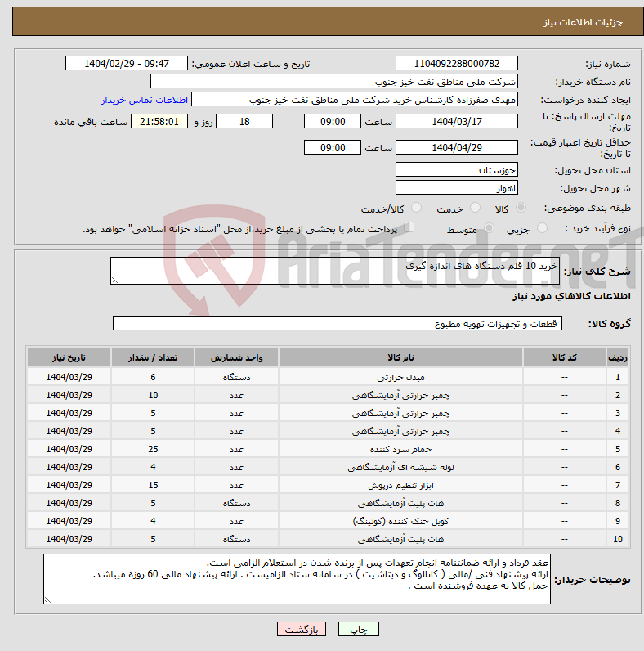Select the متوسط purchase type radio

click(490, 227)
